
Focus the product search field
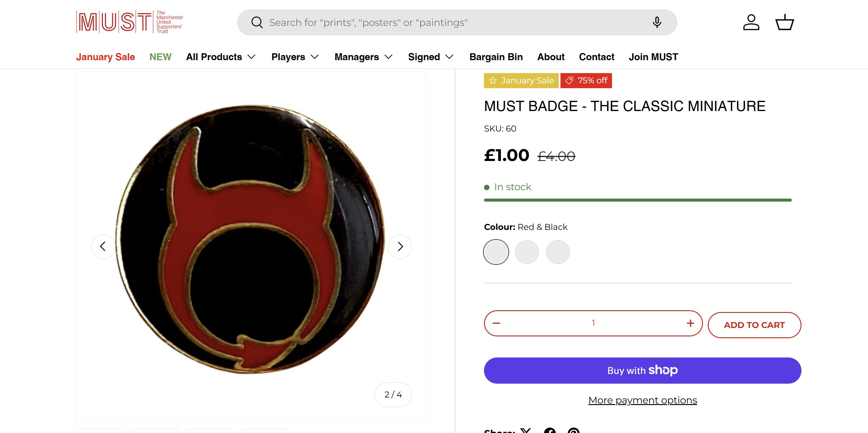[455, 23]
